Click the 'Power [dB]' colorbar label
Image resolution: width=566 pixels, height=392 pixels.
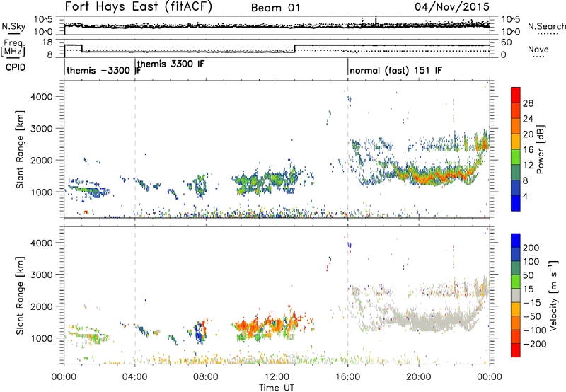(x=541, y=149)
